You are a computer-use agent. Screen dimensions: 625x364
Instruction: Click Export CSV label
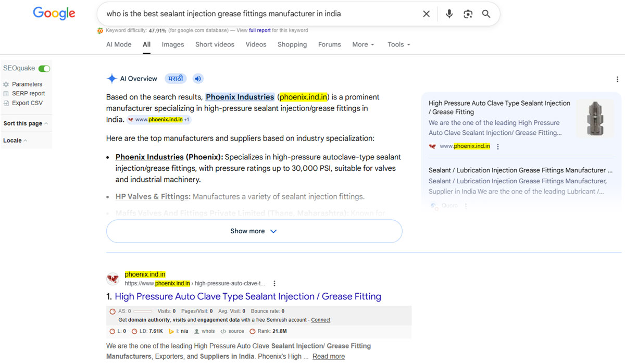pos(28,103)
